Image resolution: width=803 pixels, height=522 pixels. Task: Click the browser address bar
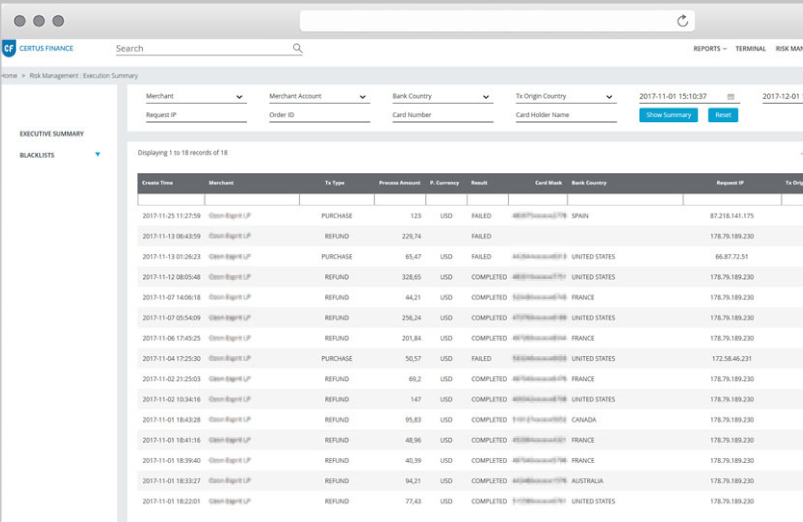[497, 21]
